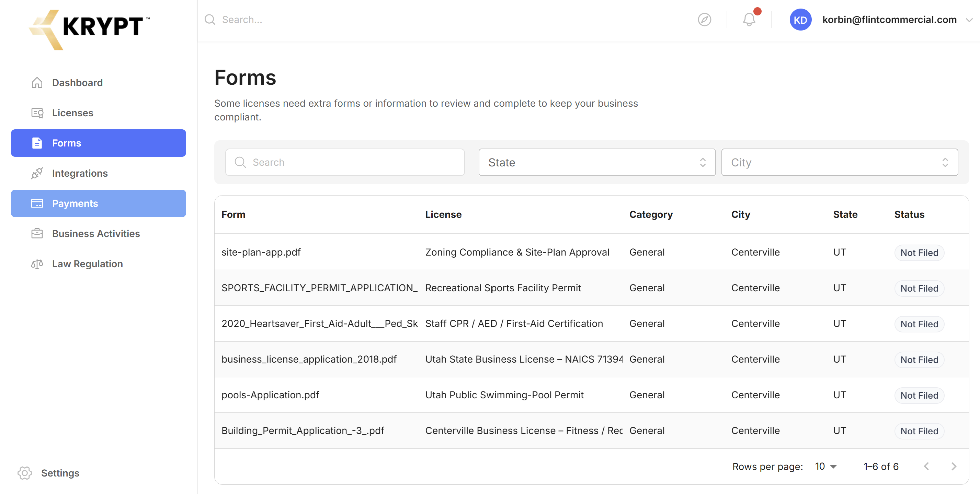Viewport: 980px width, 494px height.
Task: Go to previous page arrow
Action: click(x=926, y=466)
